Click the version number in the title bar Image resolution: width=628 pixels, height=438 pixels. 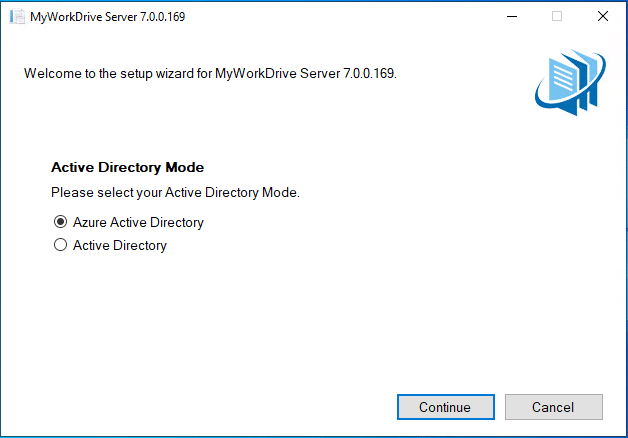[x=158, y=17]
